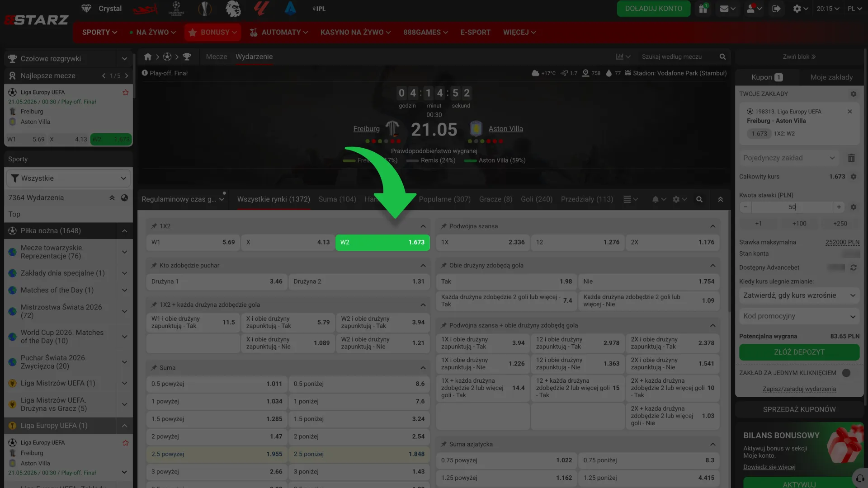868x488 pixels.
Task: Expand the Kod promocyjny field
Action: pyautogui.click(x=799, y=316)
